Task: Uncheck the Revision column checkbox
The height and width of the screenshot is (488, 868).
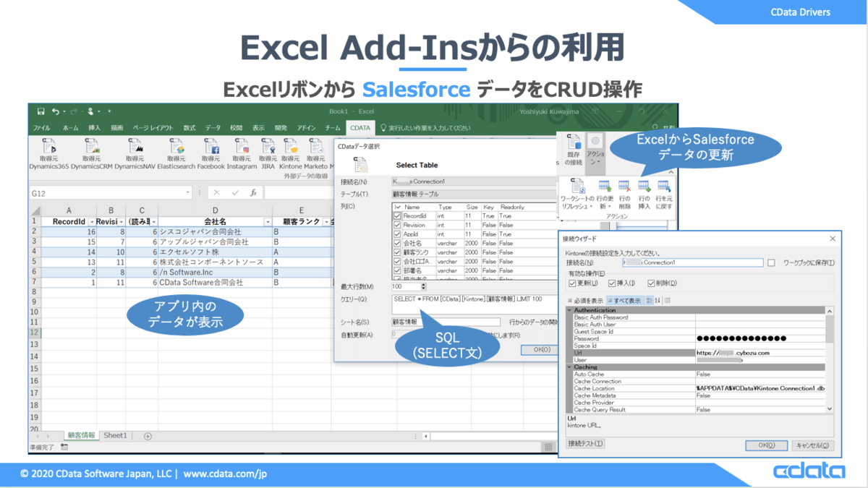Action: click(398, 225)
